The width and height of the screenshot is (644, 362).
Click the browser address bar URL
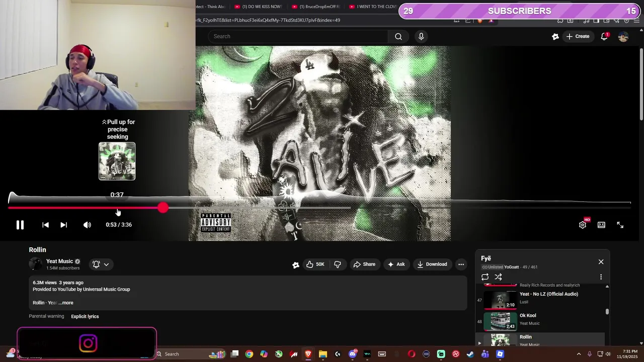coord(268,20)
